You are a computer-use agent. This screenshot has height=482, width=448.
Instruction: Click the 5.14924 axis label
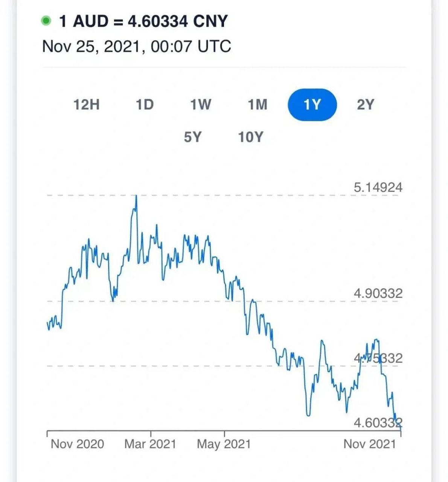click(x=378, y=187)
